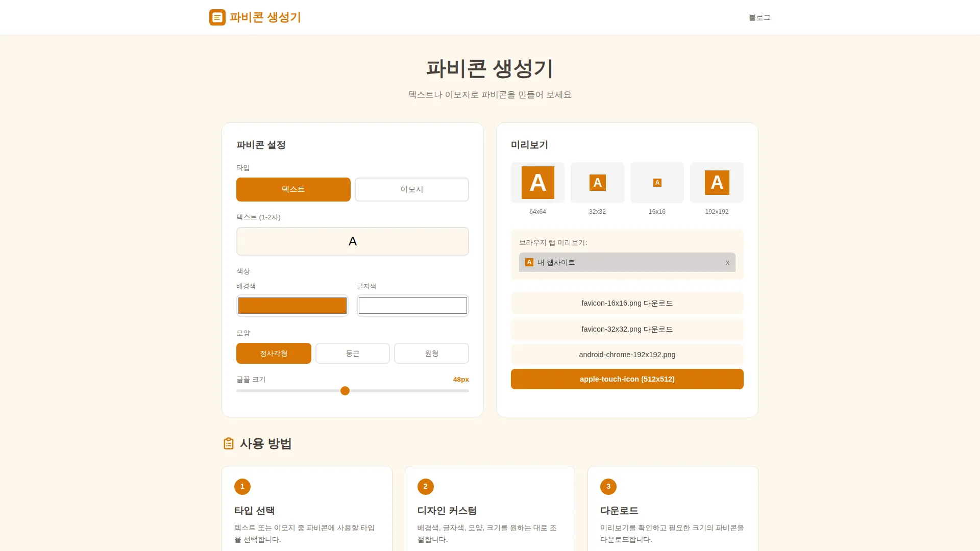980x551 pixels.
Task: Download the apple-touch-icon 512x512
Action: [x=627, y=379]
